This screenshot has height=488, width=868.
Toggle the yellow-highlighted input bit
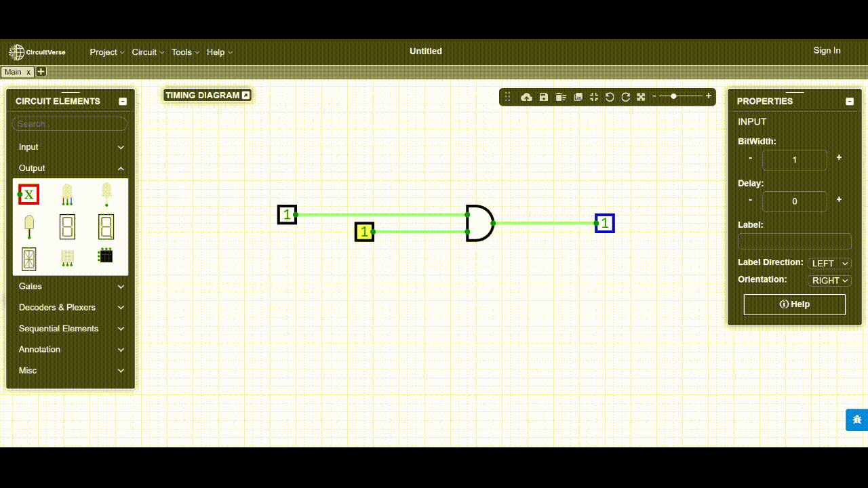pyautogui.click(x=364, y=232)
